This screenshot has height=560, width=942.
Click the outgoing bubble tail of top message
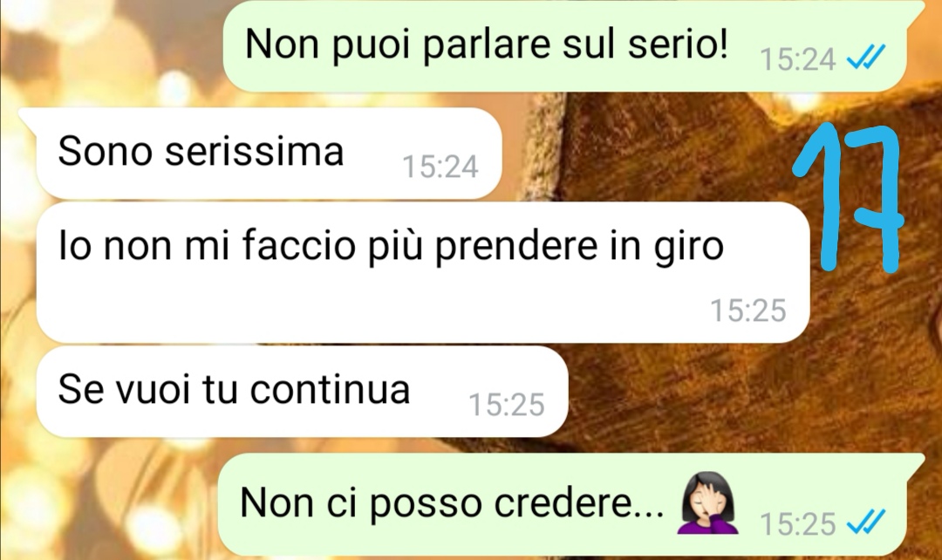(x=915, y=10)
